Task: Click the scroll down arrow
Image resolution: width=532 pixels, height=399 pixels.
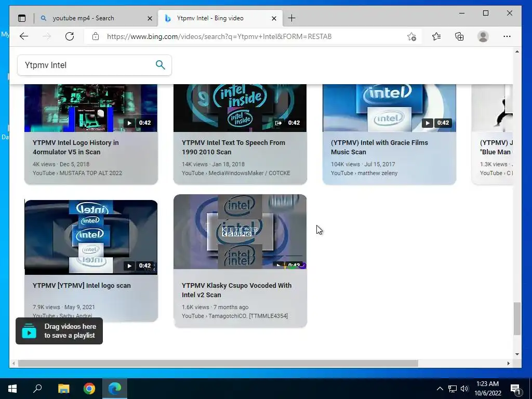Action: click(517, 354)
